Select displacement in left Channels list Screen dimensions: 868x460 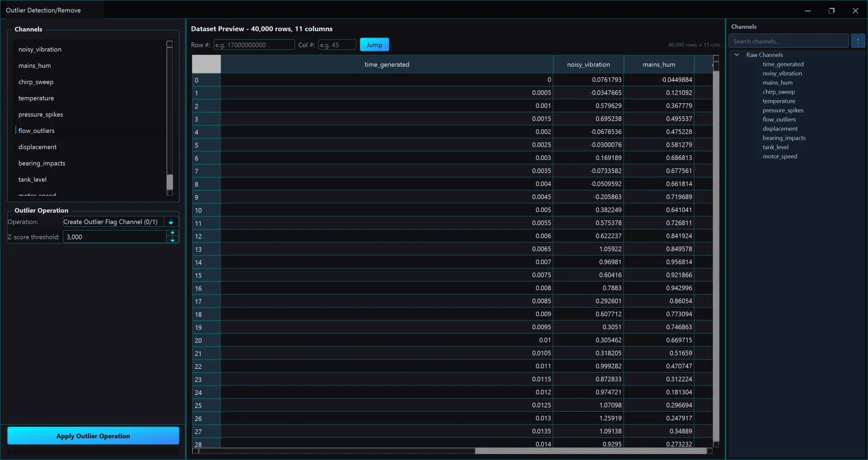90,147
